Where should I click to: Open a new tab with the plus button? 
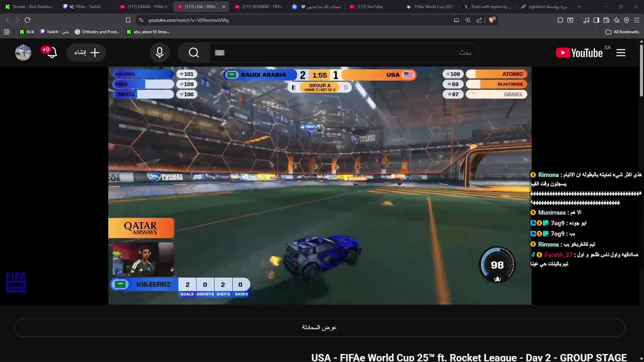579,7
